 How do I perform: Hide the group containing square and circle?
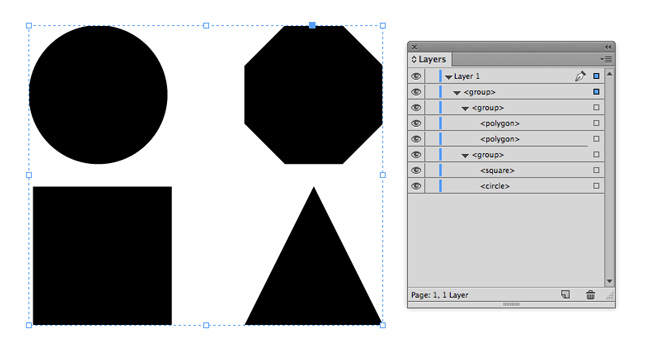[x=416, y=155]
